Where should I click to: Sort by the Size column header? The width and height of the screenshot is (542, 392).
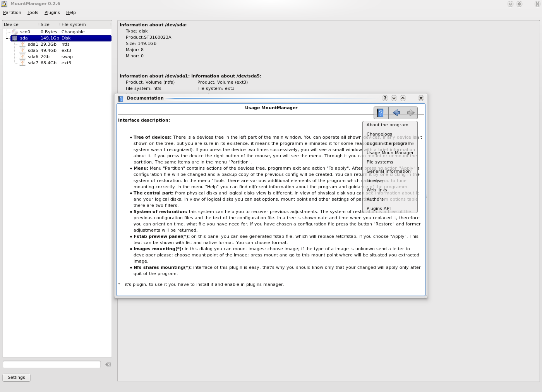[x=49, y=24]
